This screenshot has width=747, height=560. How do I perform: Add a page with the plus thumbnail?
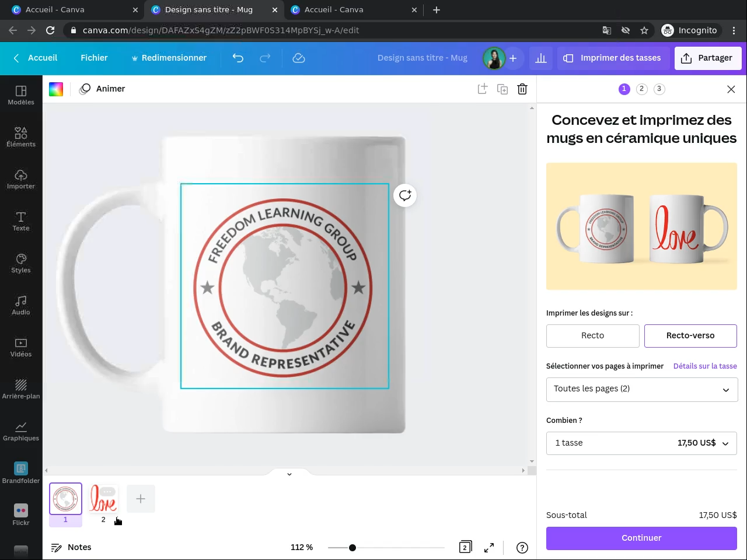[x=141, y=499]
